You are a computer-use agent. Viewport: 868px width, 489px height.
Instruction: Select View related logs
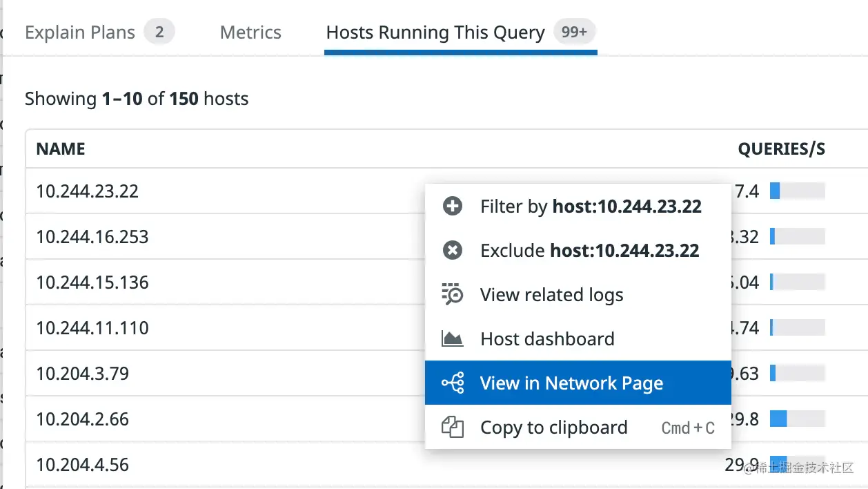(x=578, y=295)
